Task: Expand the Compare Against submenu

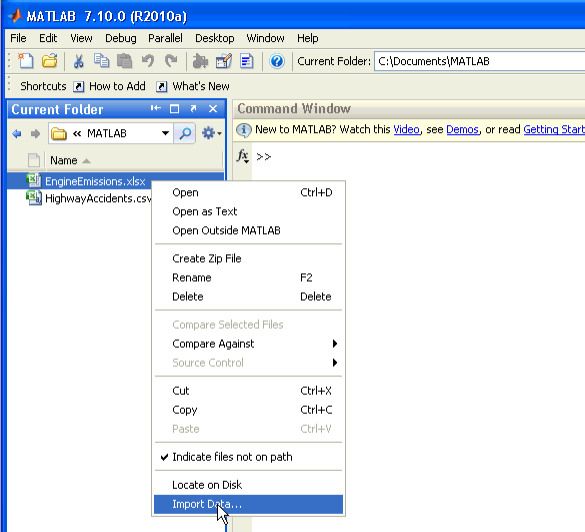Action: [x=248, y=344]
